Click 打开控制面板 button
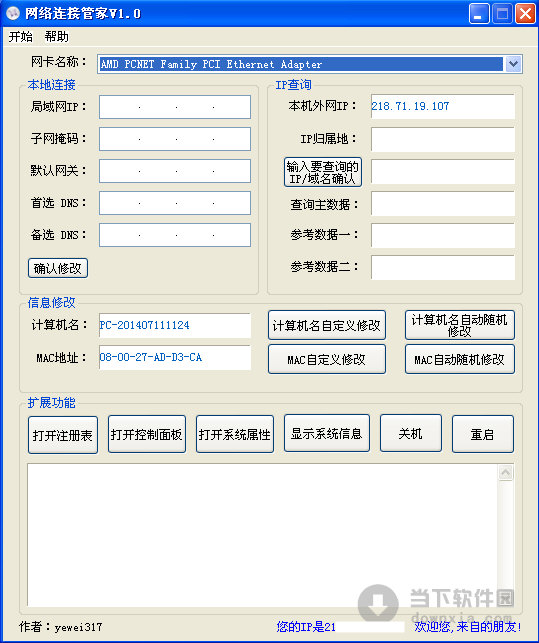Image resolution: width=539 pixels, height=643 pixels. pyautogui.click(x=147, y=434)
